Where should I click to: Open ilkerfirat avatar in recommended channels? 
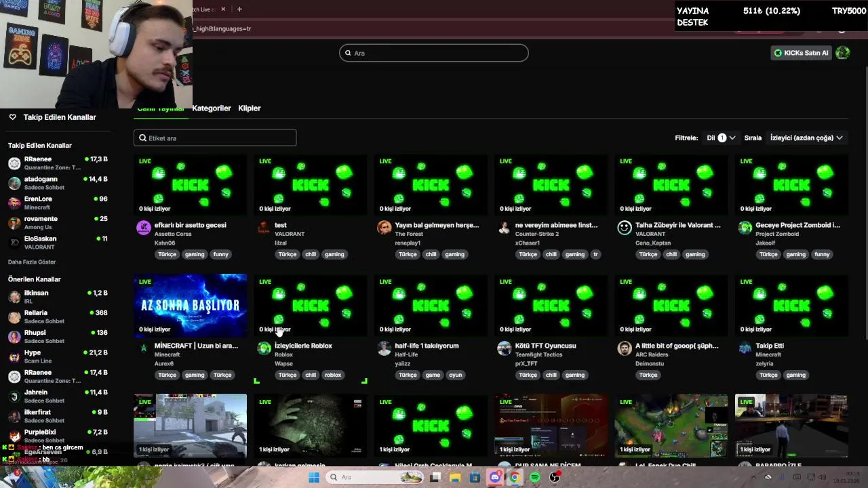14,416
